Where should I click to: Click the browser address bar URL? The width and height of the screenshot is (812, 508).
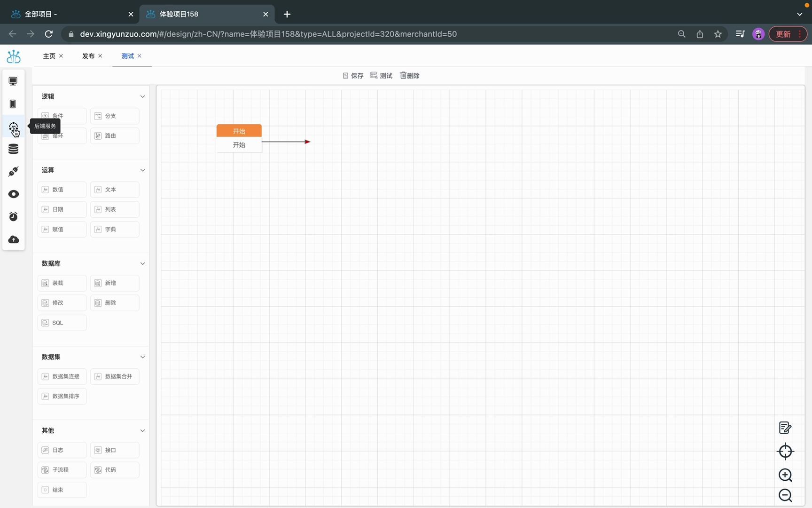268,34
